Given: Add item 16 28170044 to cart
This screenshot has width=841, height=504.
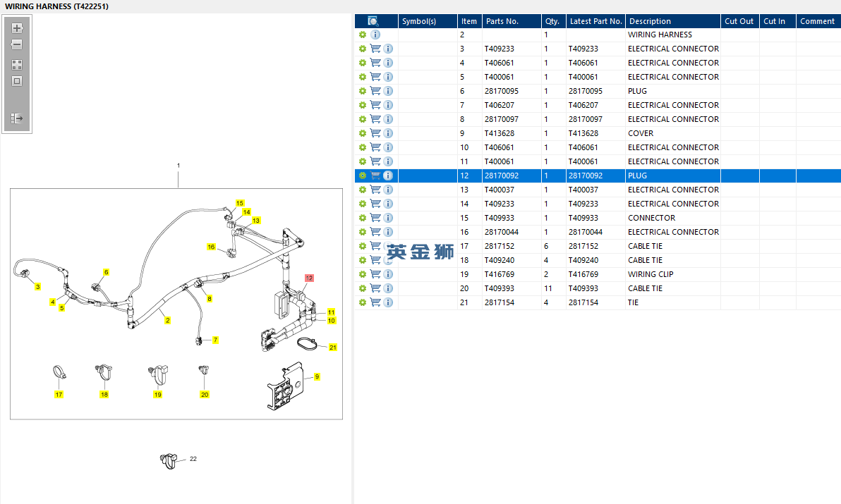Looking at the screenshot, I should point(375,232).
